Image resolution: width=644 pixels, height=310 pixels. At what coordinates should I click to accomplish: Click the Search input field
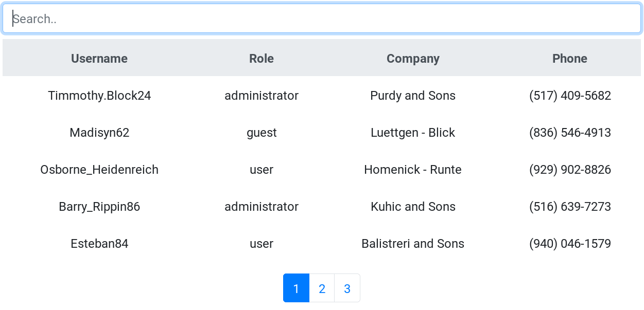322,19
